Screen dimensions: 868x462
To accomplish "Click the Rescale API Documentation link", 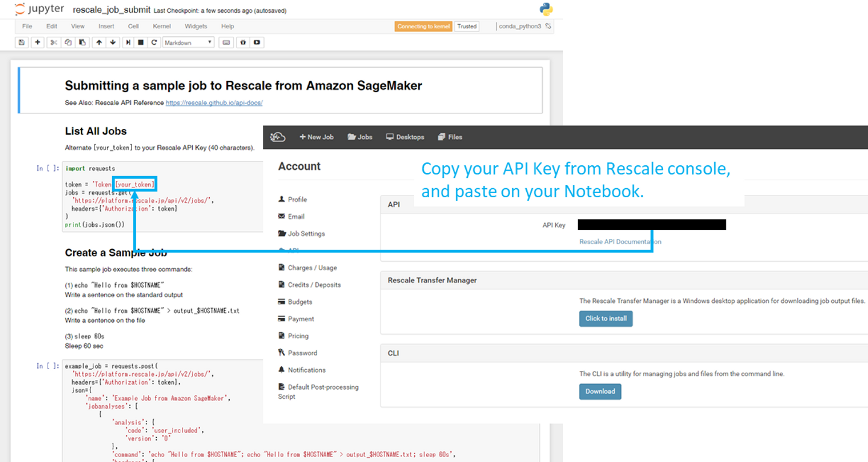I will click(x=620, y=242).
